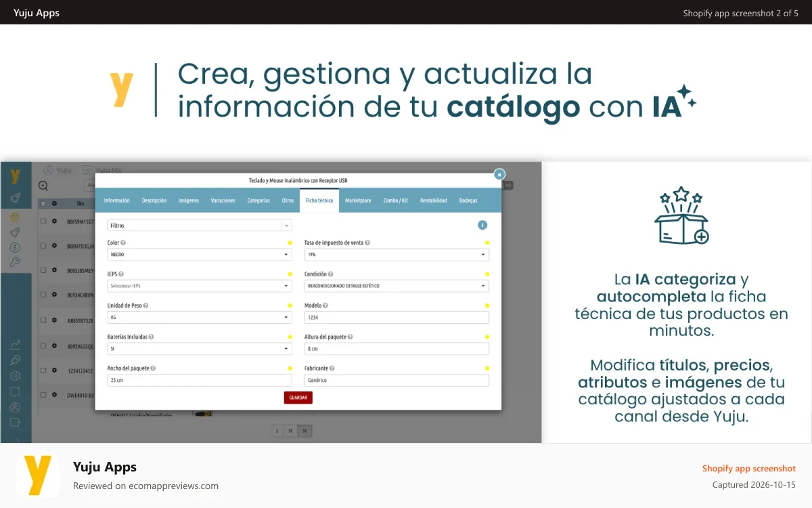This screenshot has height=508, width=812.
Task: Check the box for row 1234123412
Action: point(44,371)
